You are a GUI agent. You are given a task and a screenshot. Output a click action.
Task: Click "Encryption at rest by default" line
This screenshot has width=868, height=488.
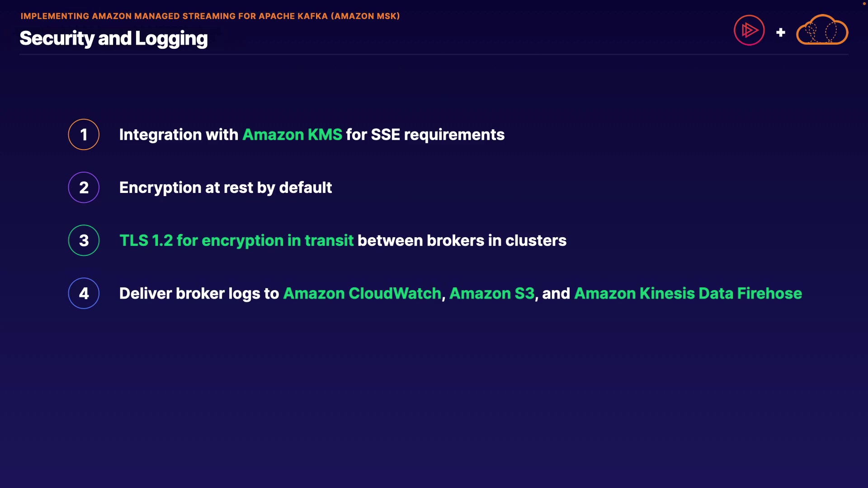(x=225, y=188)
